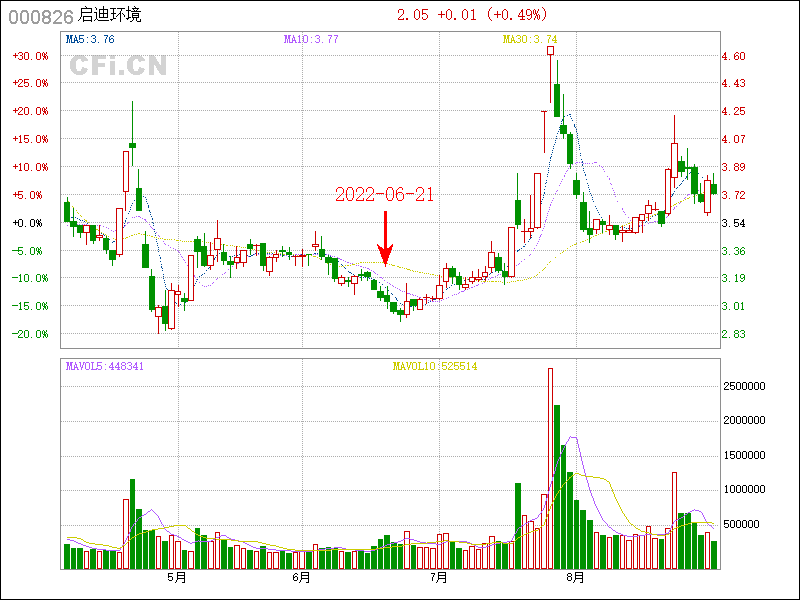
Task: Click the 4.43 price axis label
Action: 734,83
